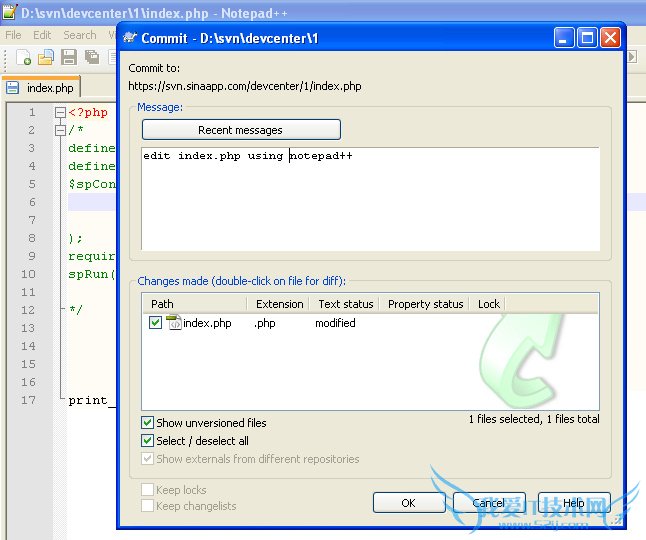Select the index.php row in changes list
This screenshot has height=540, width=646.
[x=370, y=323]
